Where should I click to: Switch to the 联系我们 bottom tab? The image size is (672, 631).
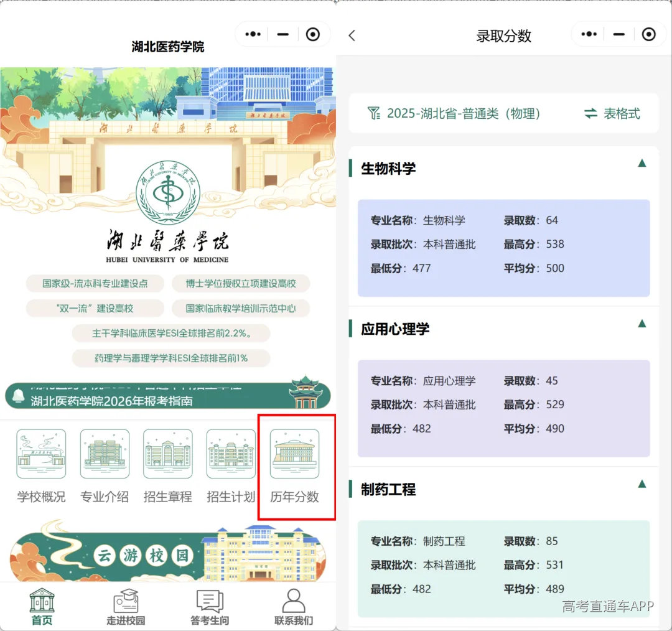(x=294, y=607)
